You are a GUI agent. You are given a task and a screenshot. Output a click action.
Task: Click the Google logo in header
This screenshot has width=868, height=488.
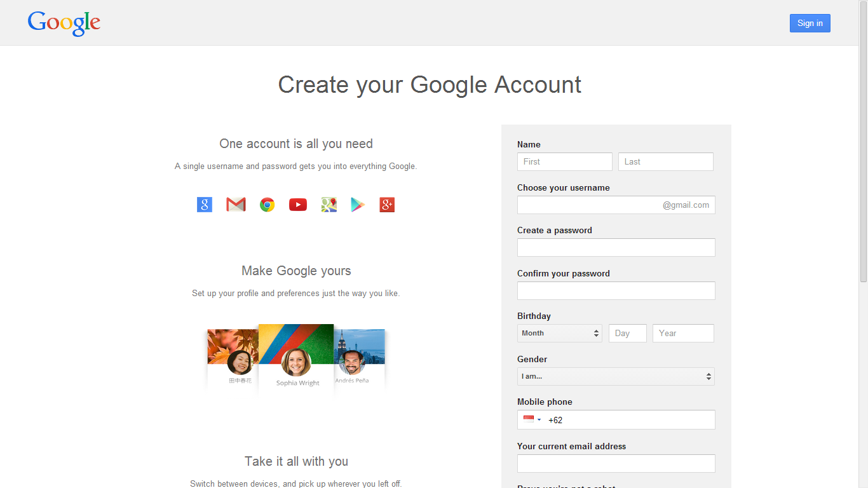point(64,24)
